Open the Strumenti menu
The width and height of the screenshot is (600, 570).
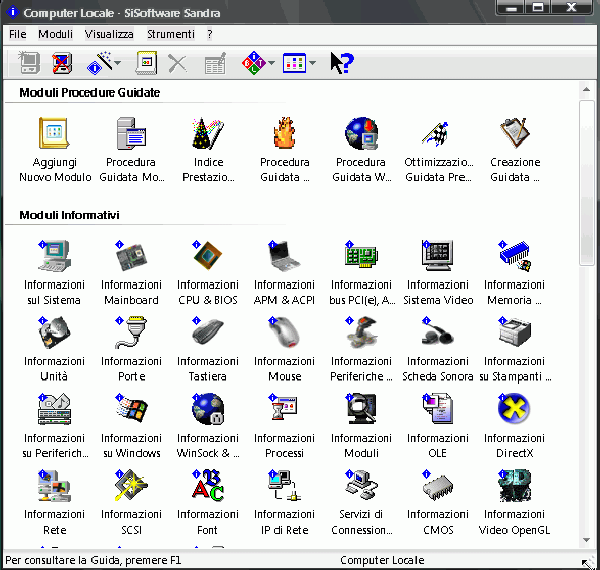(x=171, y=34)
